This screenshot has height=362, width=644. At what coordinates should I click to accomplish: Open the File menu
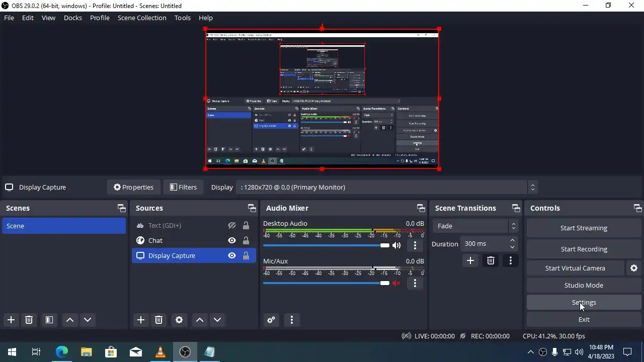9,18
